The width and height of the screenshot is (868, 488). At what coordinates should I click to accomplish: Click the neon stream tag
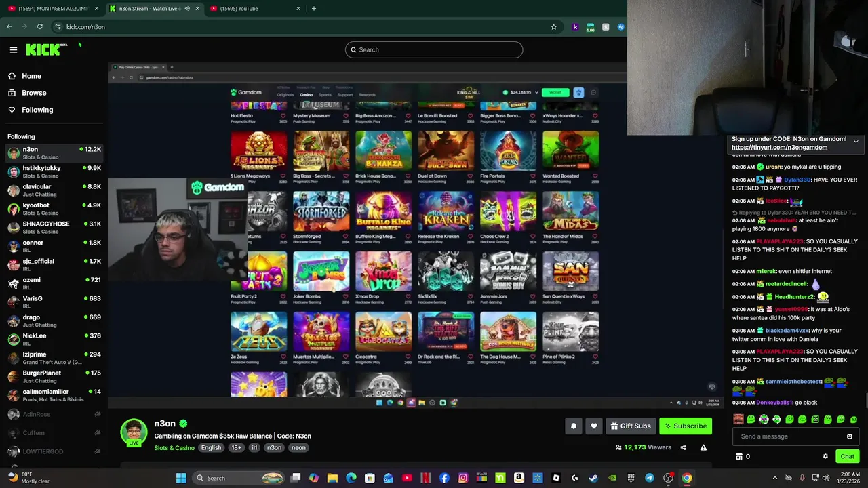click(298, 448)
